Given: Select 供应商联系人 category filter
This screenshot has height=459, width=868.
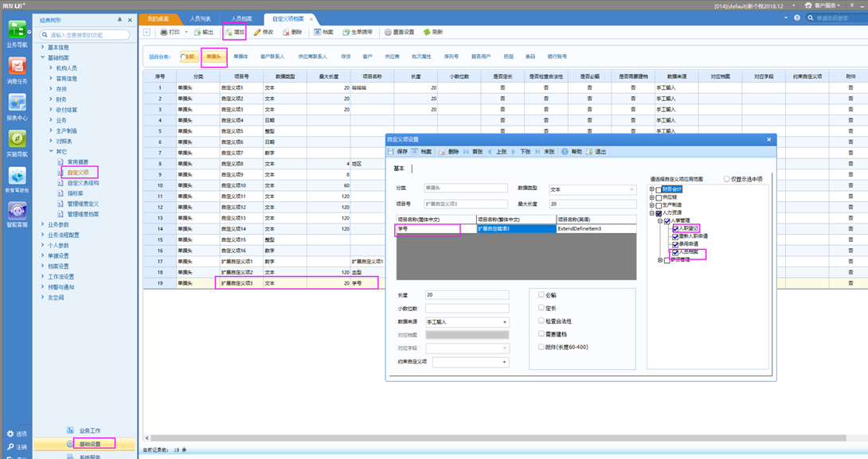Looking at the screenshot, I should click(x=312, y=56).
